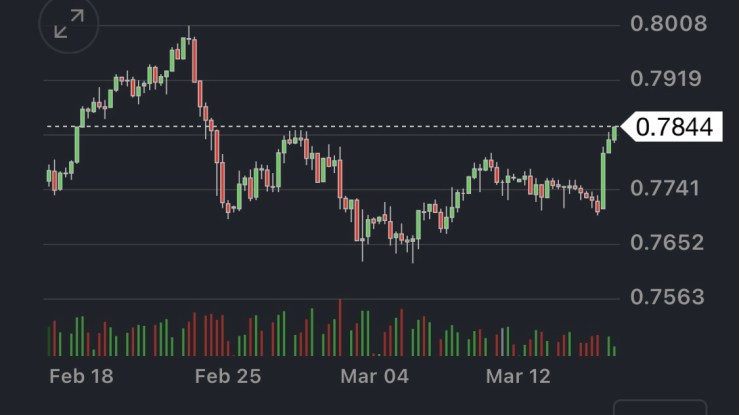Click the 0.7563 price axis label
Viewport: 739px width, 415px height.
[669, 297]
